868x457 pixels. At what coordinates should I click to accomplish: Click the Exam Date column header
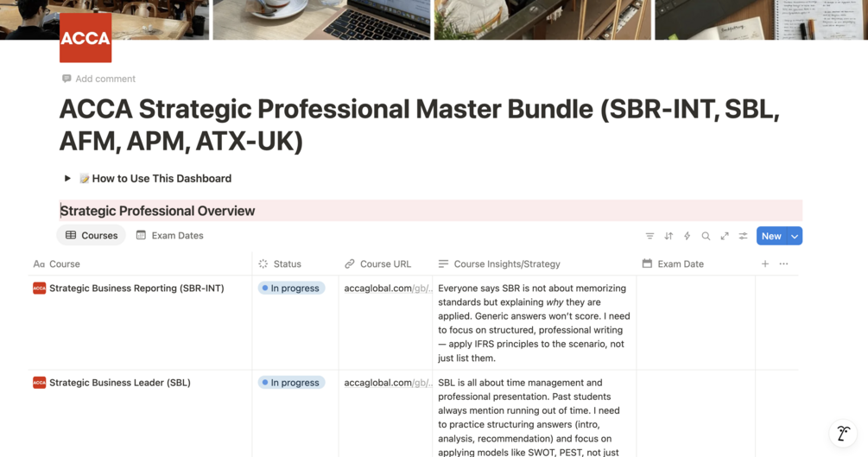click(x=696, y=264)
